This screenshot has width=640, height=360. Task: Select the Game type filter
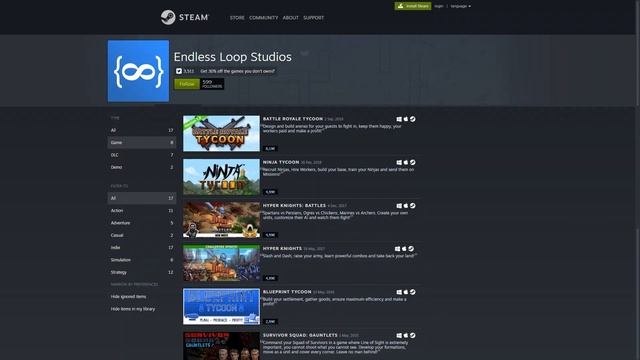142,142
